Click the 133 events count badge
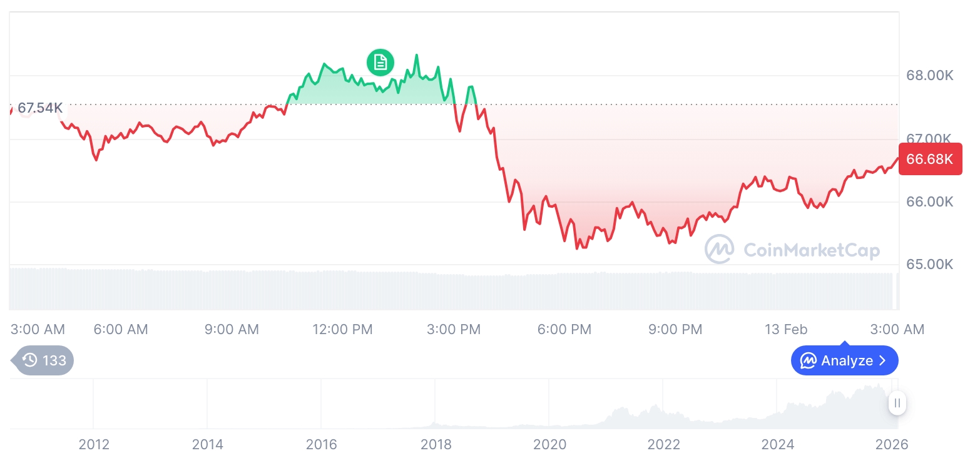Image resolution: width=980 pixels, height=458 pixels. pos(54,360)
